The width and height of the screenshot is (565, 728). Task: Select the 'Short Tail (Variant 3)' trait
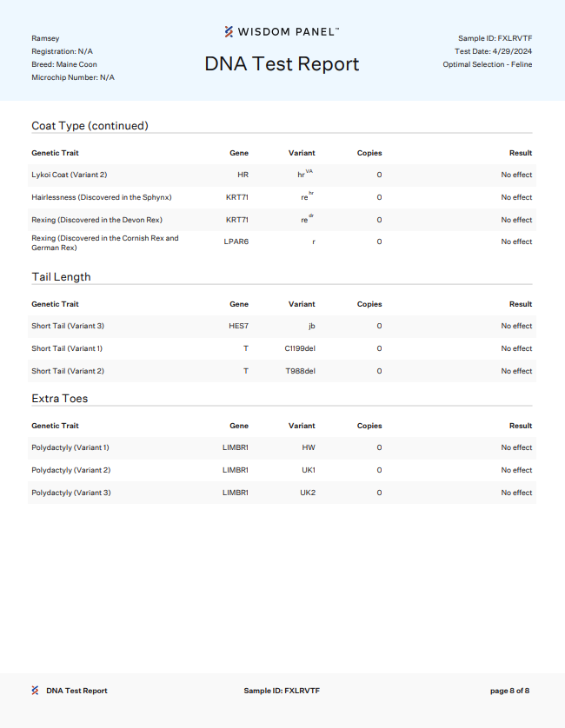coord(68,326)
